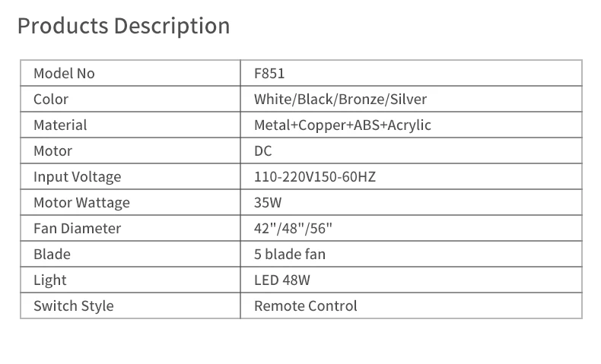The width and height of the screenshot is (601, 364).
Task: Click the 5 blade fan value
Action: [x=290, y=255]
